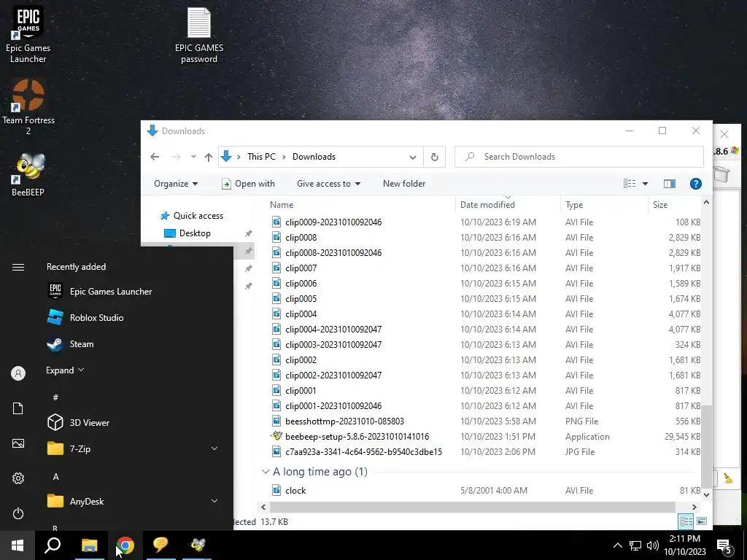Open File Explorer from the taskbar

click(89, 545)
